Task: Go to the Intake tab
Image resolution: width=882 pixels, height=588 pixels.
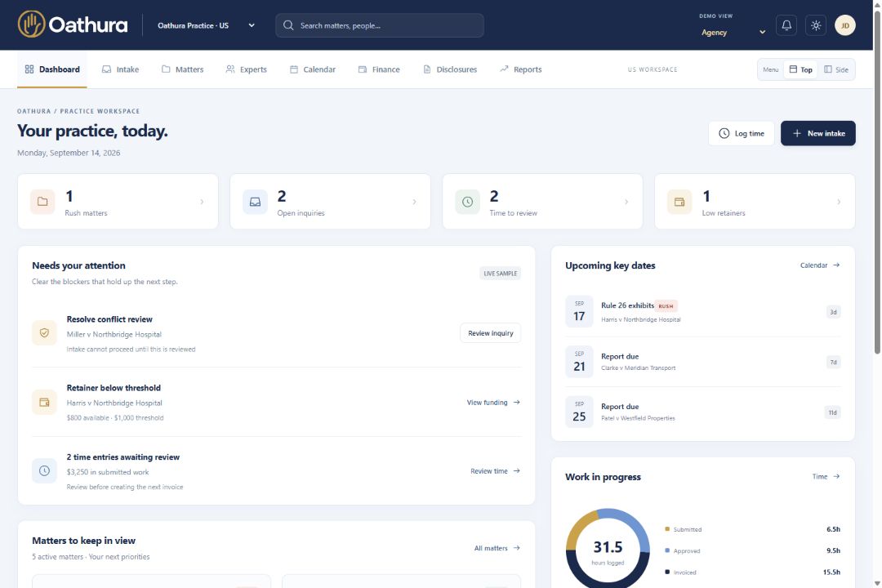Action: click(x=120, y=69)
